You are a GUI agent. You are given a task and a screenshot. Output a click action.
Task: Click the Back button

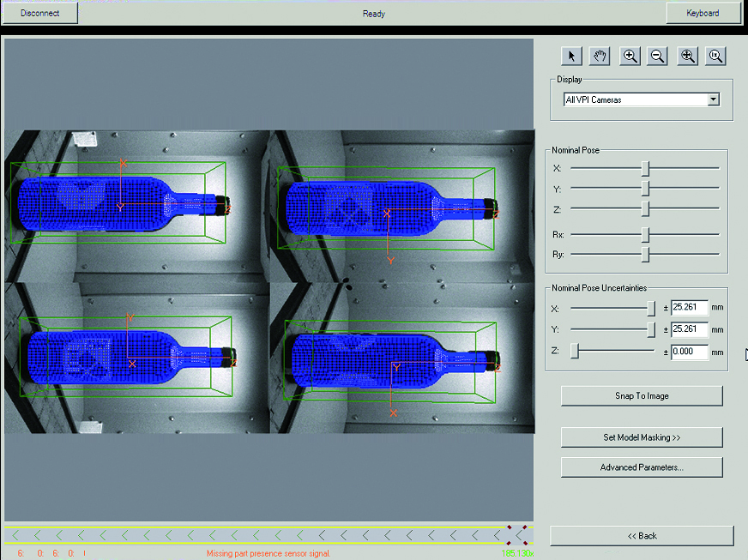click(x=642, y=535)
